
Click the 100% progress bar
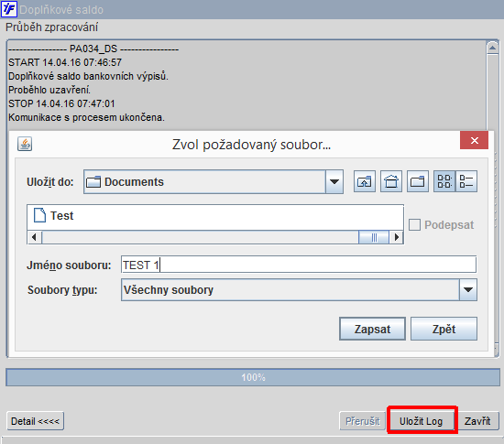(253, 377)
